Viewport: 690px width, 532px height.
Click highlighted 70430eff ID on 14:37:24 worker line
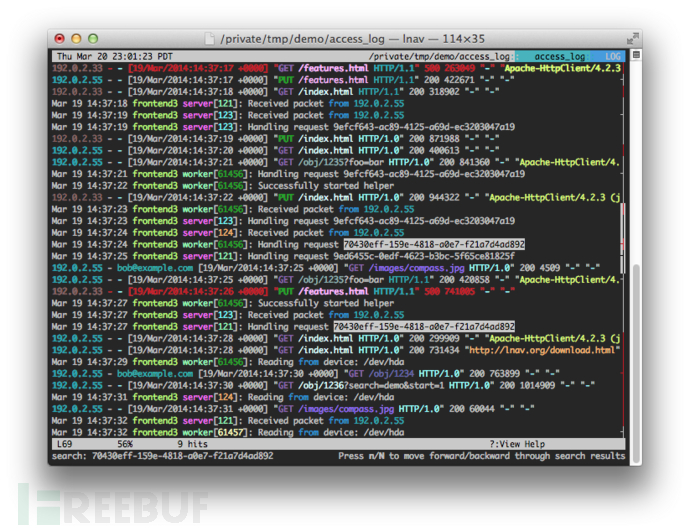434,244
